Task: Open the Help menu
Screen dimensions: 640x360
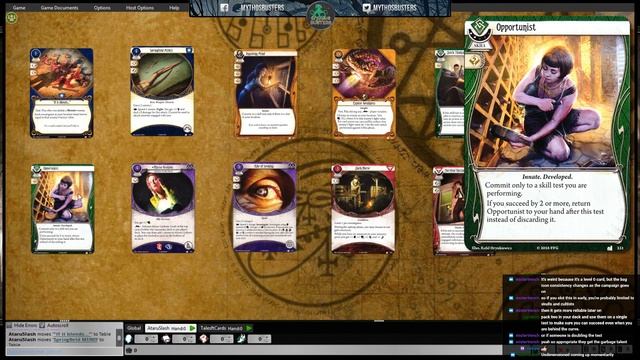Action: point(174,7)
